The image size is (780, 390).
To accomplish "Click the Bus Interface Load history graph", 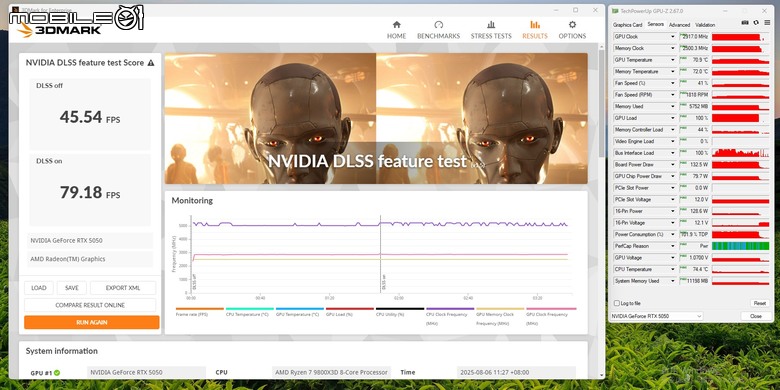I will [741, 153].
